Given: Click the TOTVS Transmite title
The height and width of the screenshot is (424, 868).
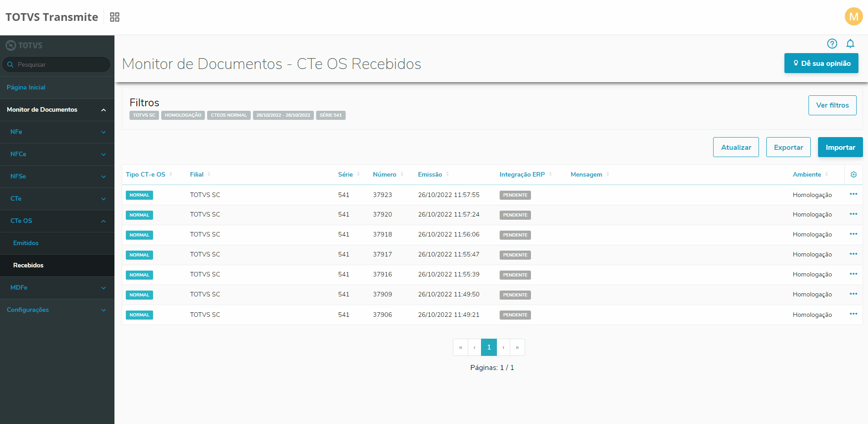Looking at the screenshot, I should tap(52, 17).
